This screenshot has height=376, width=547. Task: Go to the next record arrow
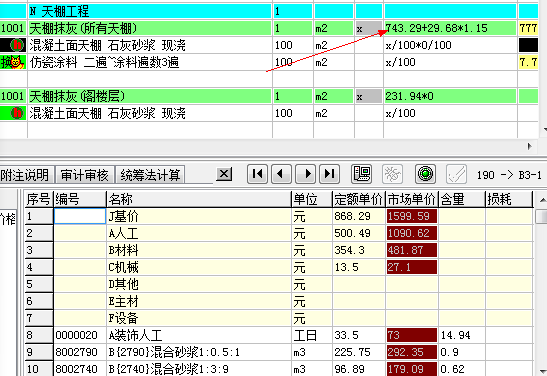(x=306, y=174)
